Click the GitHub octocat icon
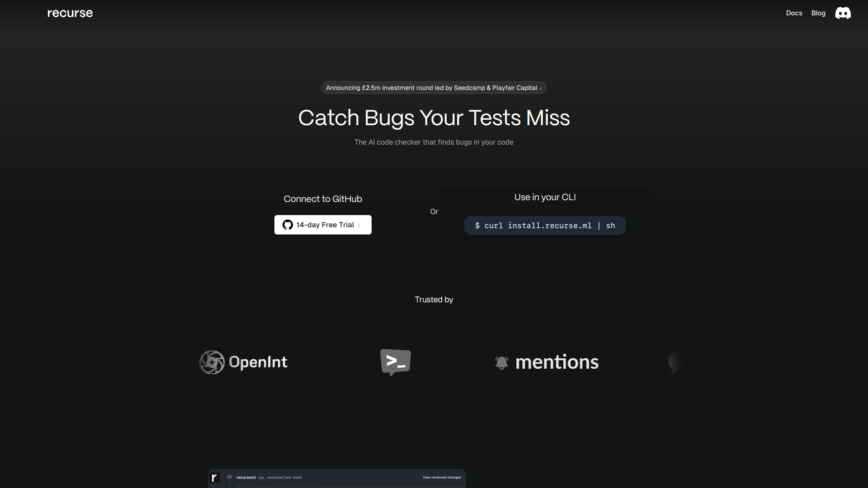 288,225
